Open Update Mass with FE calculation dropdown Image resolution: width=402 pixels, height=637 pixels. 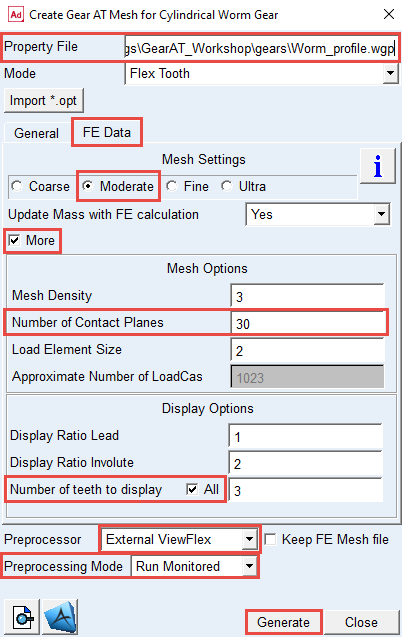[x=381, y=214]
